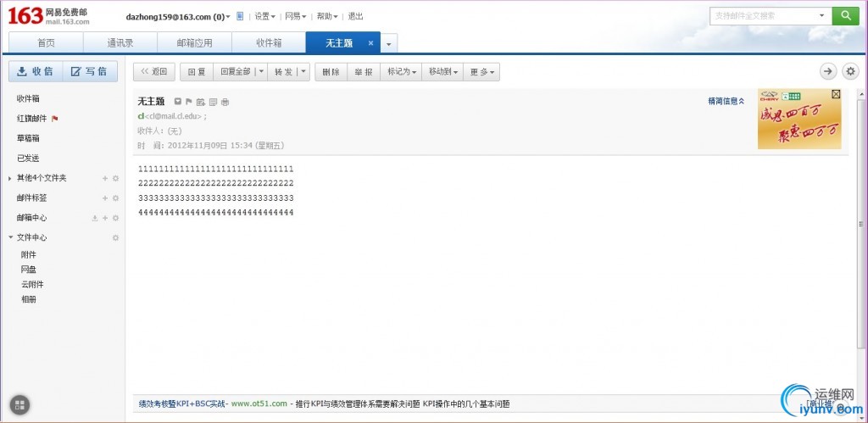Click the print icon beside 无主题
868x423 pixels.
pyautogui.click(x=225, y=102)
